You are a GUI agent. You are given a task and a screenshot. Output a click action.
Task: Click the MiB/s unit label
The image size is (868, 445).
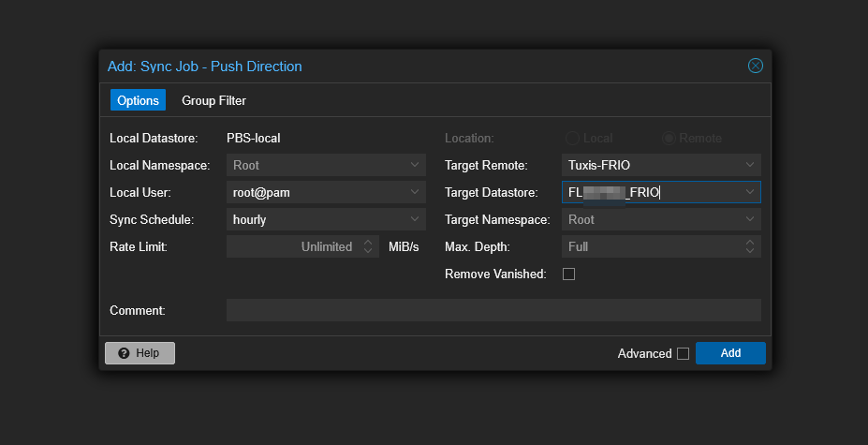[404, 246]
